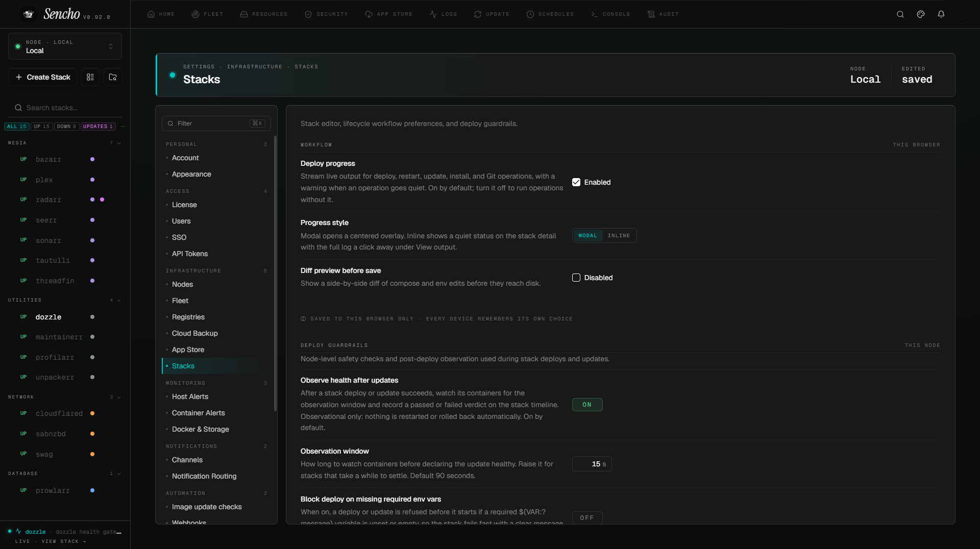The height and width of the screenshot is (549, 980).
Task: Collapse the UTILITIES stack group
Action: tap(119, 300)
